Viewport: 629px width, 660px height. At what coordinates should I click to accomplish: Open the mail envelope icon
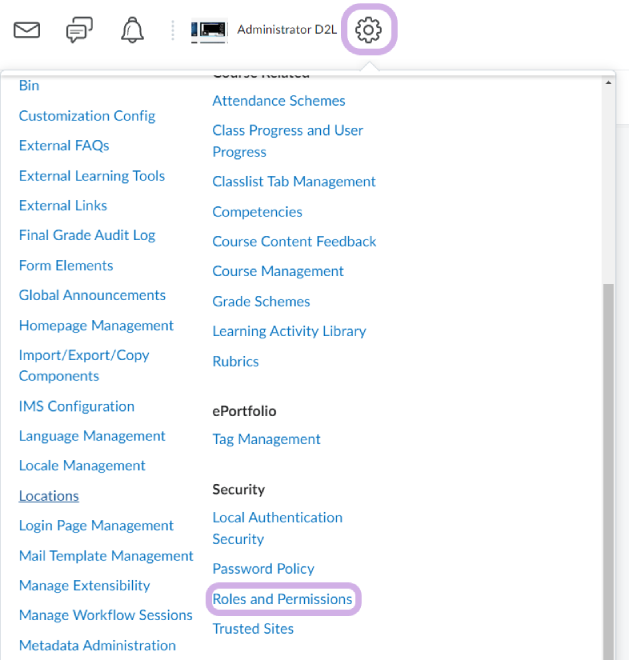point(27,30)
